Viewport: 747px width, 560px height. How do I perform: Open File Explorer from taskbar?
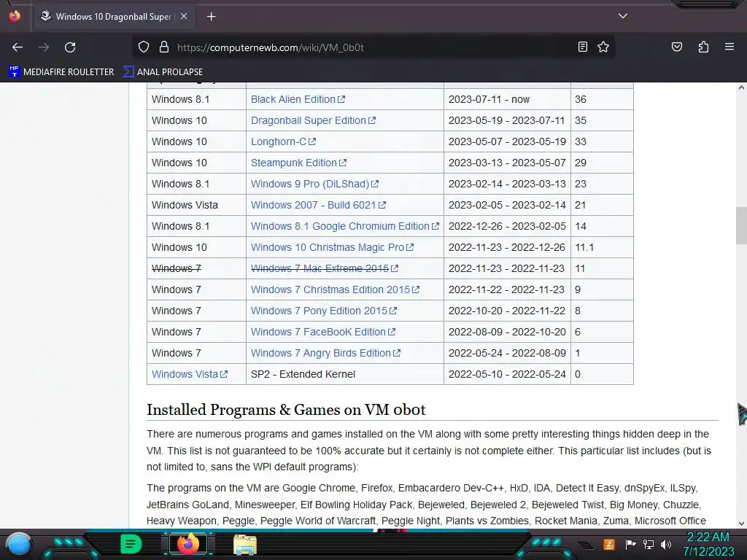click(x=245, y=545)
